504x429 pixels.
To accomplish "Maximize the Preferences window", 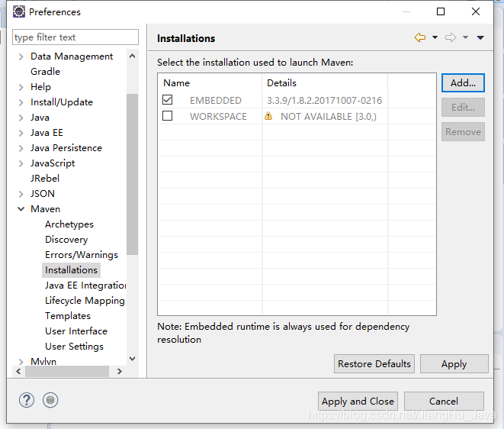I will [441, 11].
